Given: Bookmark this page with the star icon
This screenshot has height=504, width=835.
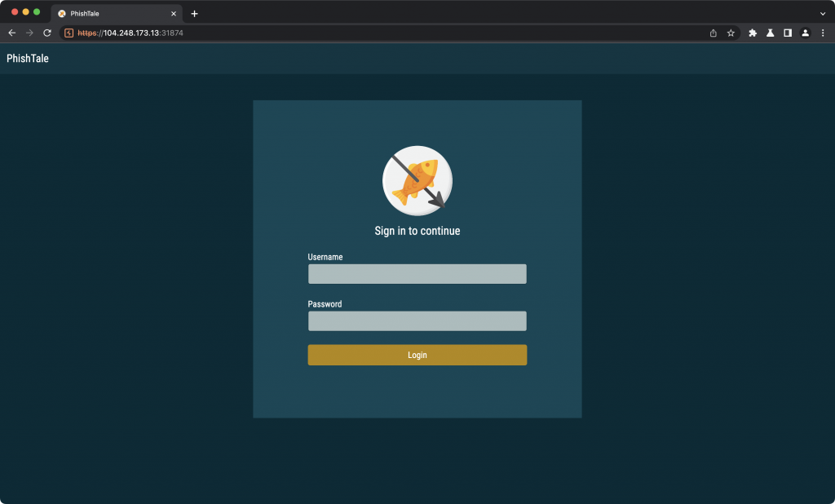Looking at the screenshot, I should [731, 33].
